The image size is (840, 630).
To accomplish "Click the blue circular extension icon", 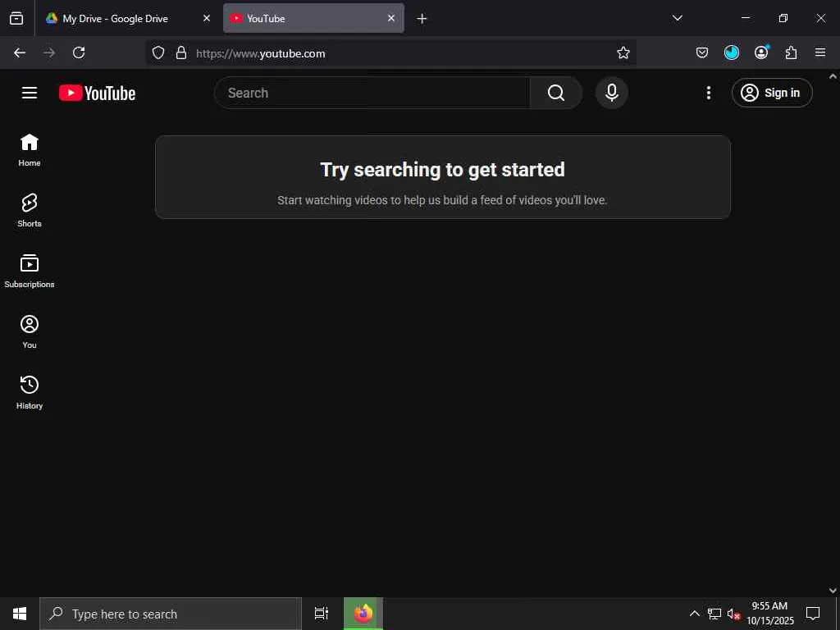I will coord(732,52).
